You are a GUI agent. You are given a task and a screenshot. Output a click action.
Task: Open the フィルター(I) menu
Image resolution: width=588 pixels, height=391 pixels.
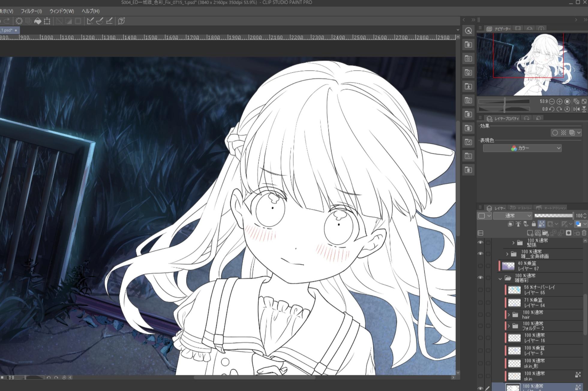tap(31, 11)
